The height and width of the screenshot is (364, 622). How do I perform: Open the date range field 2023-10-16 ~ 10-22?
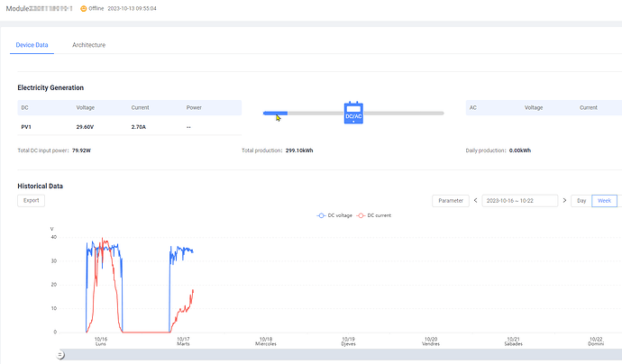(x=519, y=201)
